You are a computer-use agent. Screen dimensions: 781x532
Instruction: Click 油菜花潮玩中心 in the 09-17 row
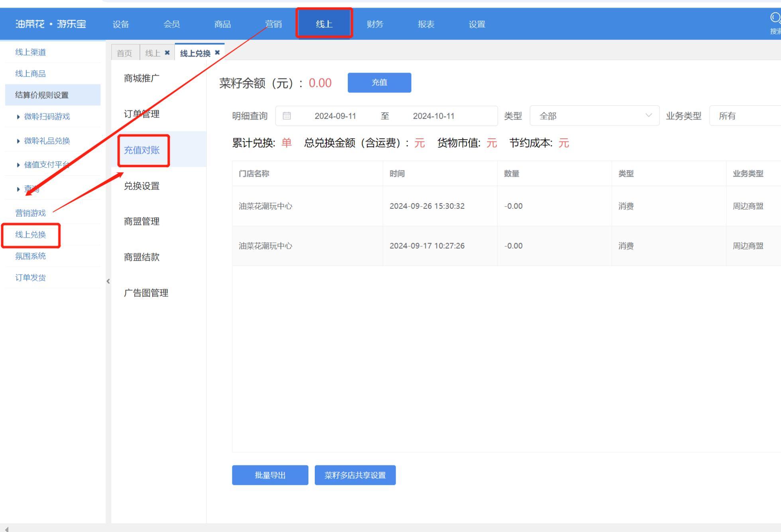tap(265, 246)
